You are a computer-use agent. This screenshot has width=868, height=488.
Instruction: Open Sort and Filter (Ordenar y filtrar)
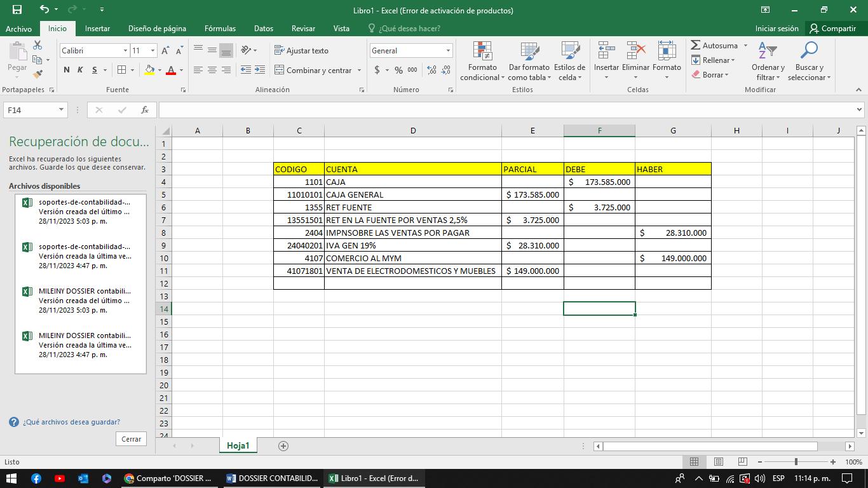tap(768, 61)
